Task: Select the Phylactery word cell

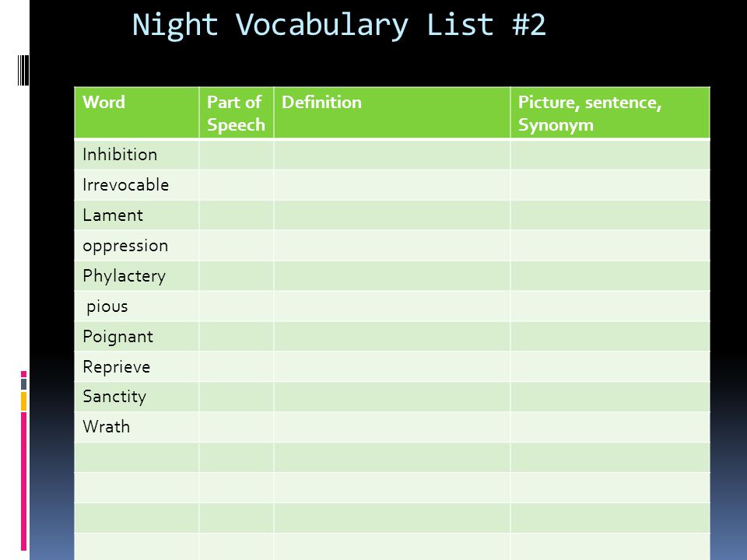Action: pyautogui.click(x=137, y=275)
